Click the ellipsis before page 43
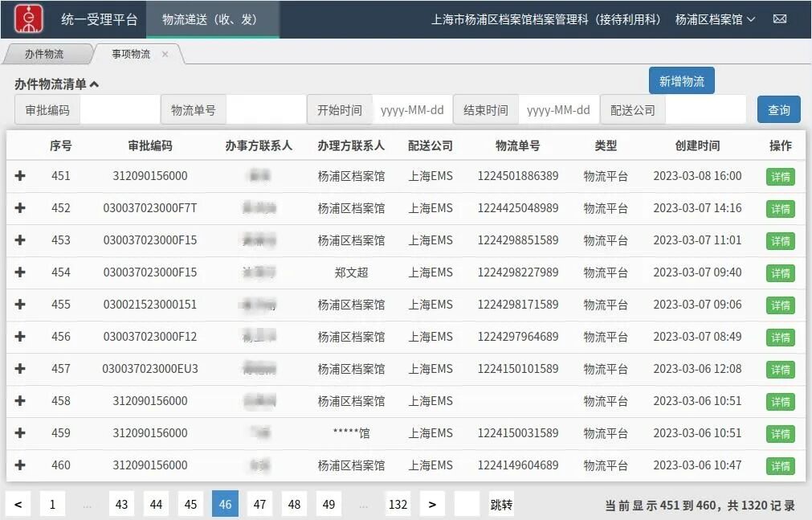 pos(87,504)
